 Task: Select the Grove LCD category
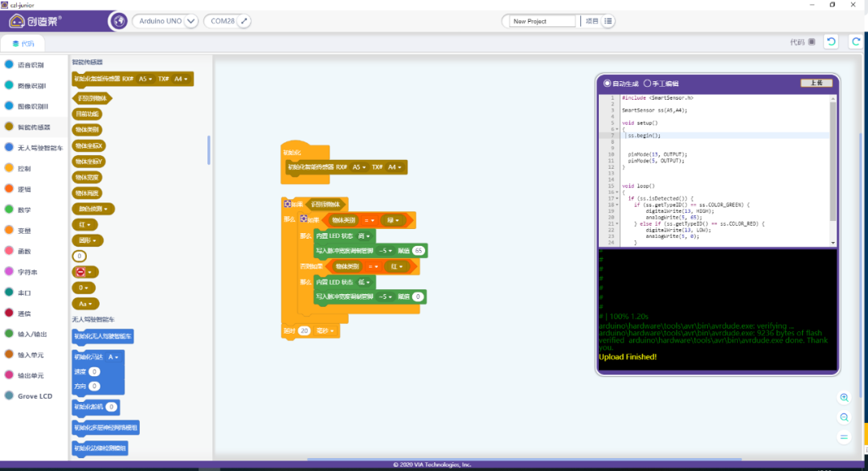[35, 395]
